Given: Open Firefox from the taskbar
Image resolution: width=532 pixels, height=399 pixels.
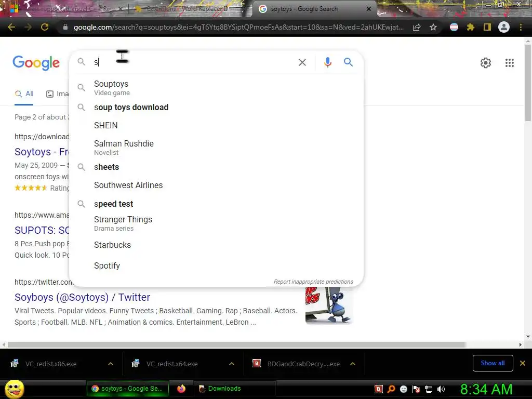Looking at the screenshot, I should pos(181,389).
